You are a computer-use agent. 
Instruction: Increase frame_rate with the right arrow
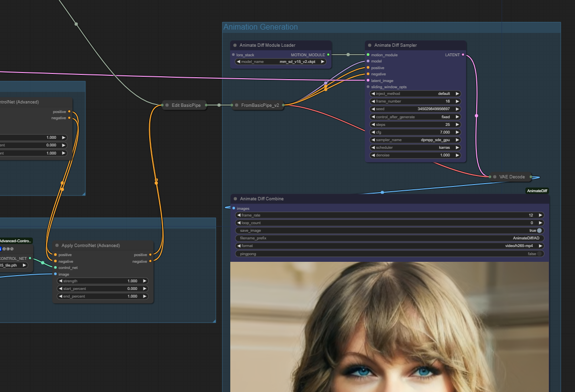(x=540, y=215)
